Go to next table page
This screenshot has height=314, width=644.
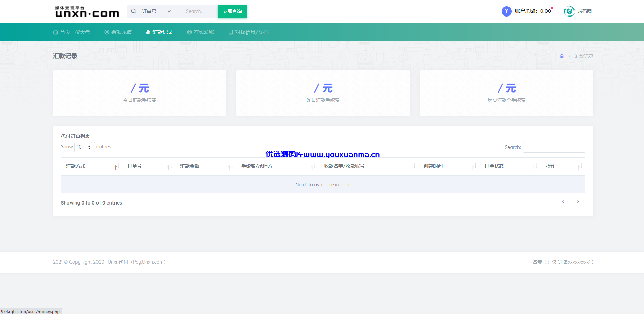578,202
